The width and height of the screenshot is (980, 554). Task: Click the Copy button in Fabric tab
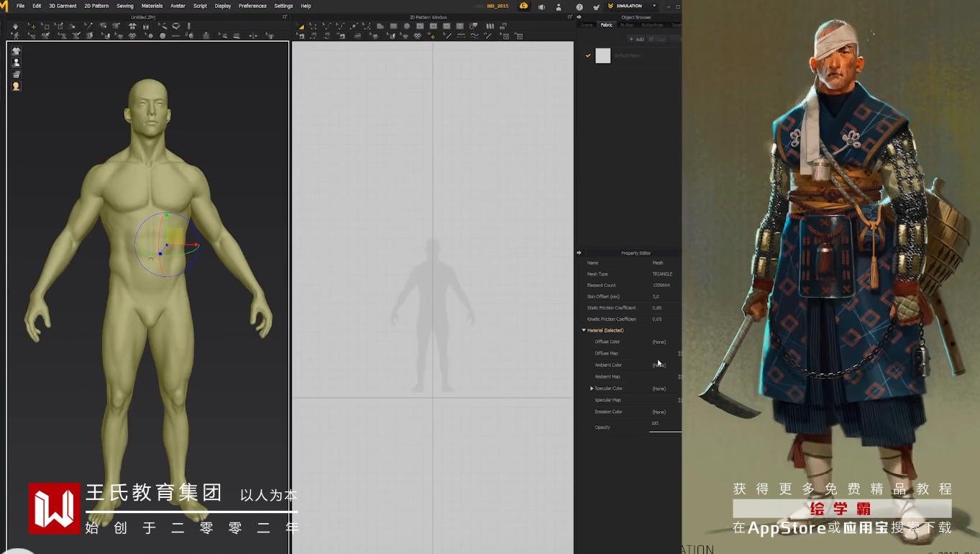(x=657, y=39)
